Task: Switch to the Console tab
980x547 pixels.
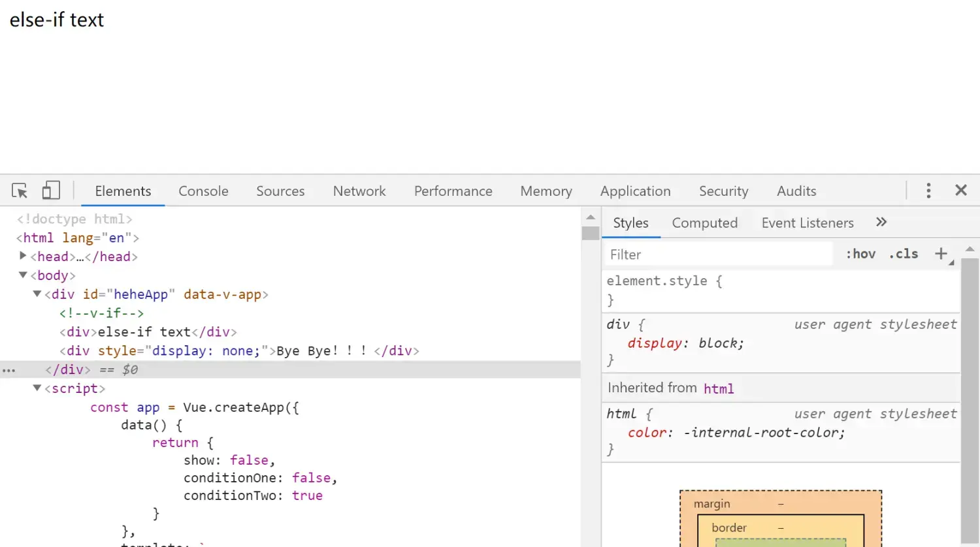Action: coord(203,191)
